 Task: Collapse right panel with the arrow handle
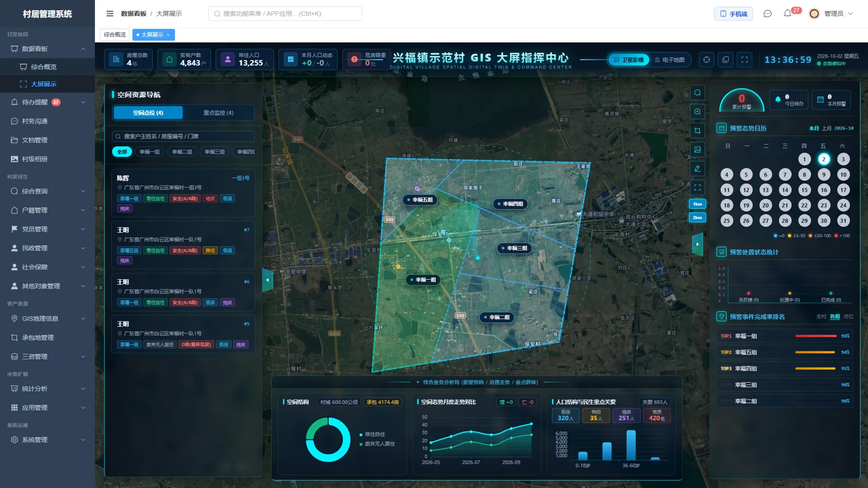[x=698, y=245]
